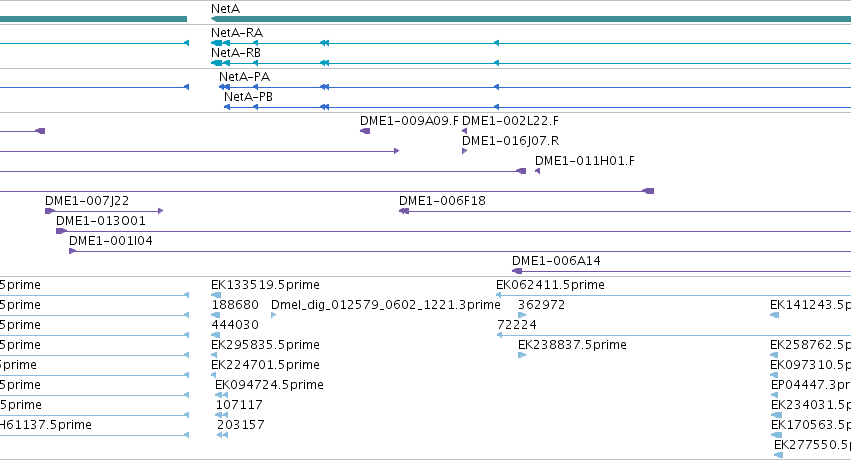
Task: Select EST label EK224701.5prime
Action: 265,365
